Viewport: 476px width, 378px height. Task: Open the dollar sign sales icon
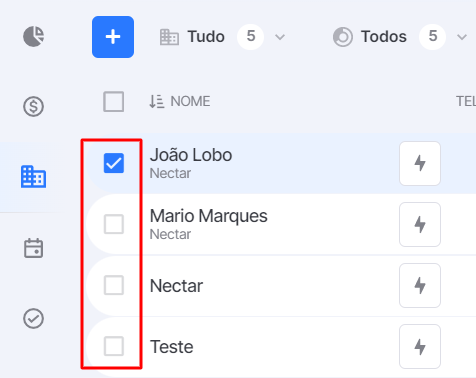coord(33,107)
